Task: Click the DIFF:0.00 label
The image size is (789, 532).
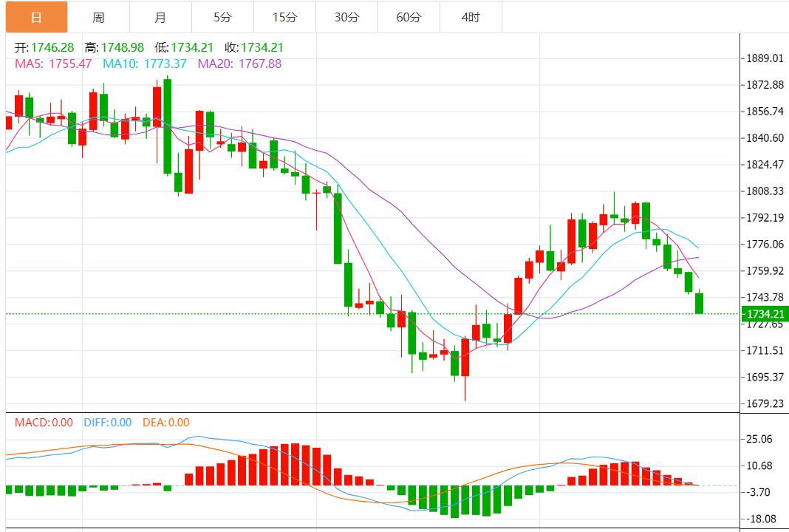Action: 108,423
